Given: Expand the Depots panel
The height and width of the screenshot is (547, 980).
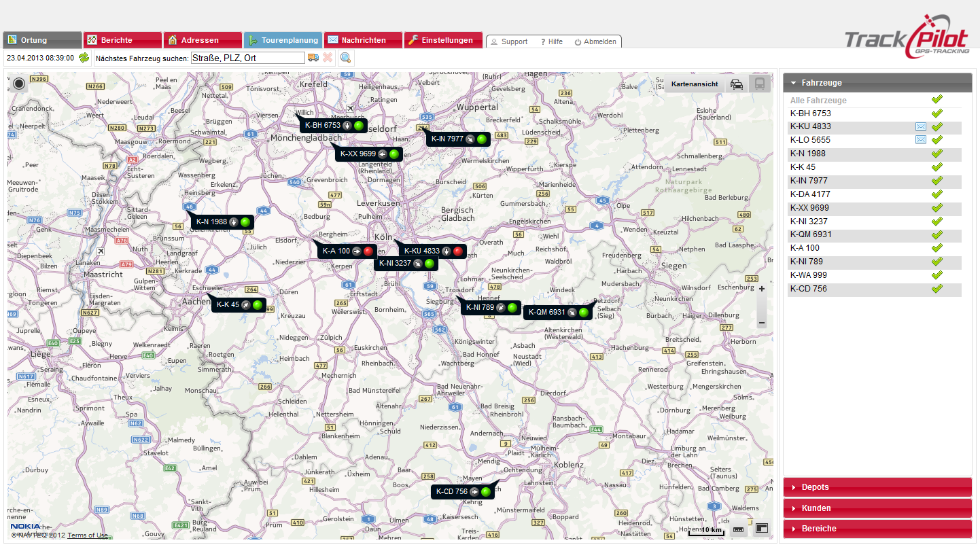Looking at the screenshot, I should point(877,487).
